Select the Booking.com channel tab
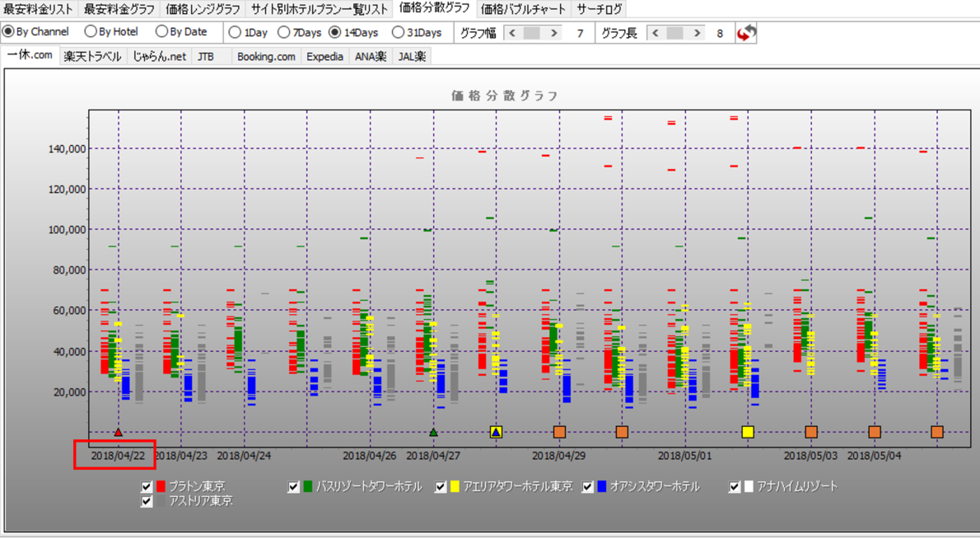This screenshot has width=980, height=539. [266, 57]
